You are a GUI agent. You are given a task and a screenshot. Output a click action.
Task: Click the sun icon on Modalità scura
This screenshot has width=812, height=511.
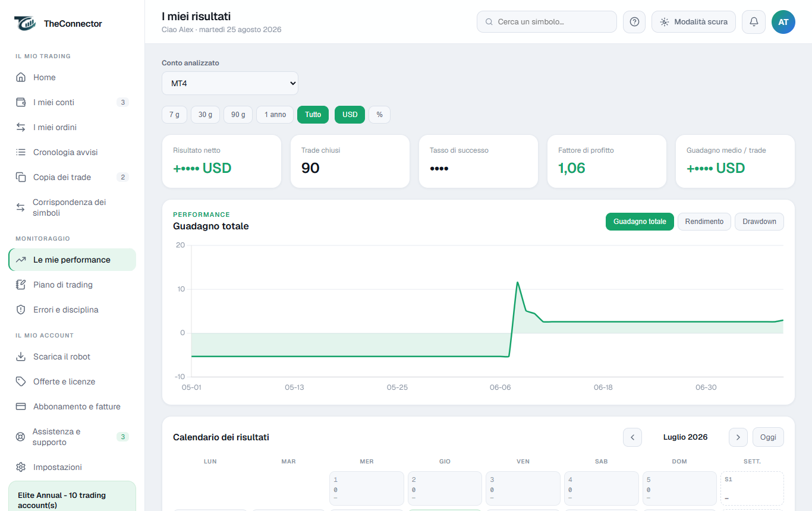tap(665, 22)
